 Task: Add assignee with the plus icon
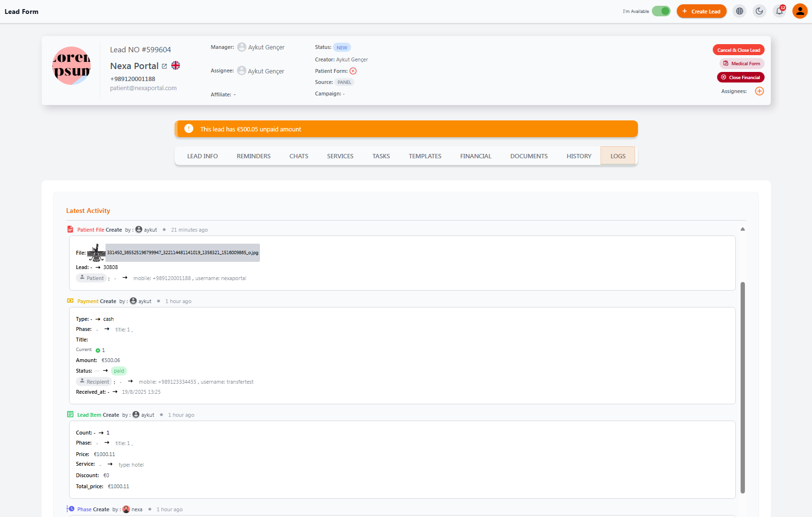click(x=759, y=91)
